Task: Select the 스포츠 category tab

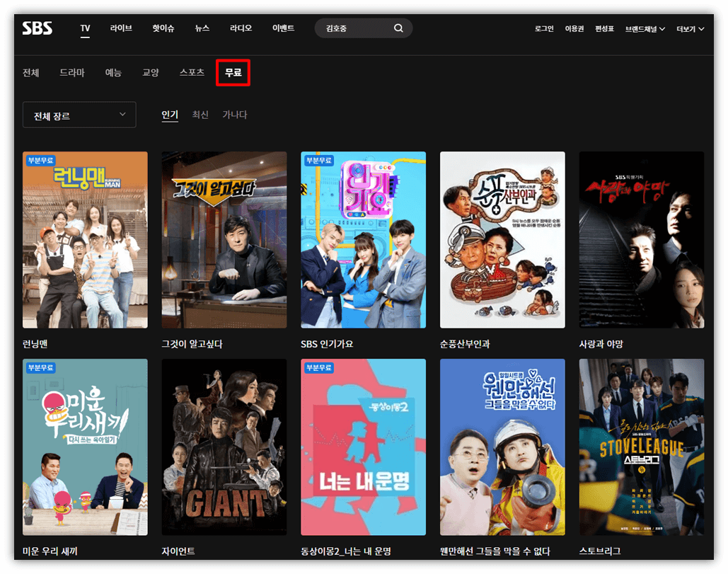Action: click(x=192, y=72)
